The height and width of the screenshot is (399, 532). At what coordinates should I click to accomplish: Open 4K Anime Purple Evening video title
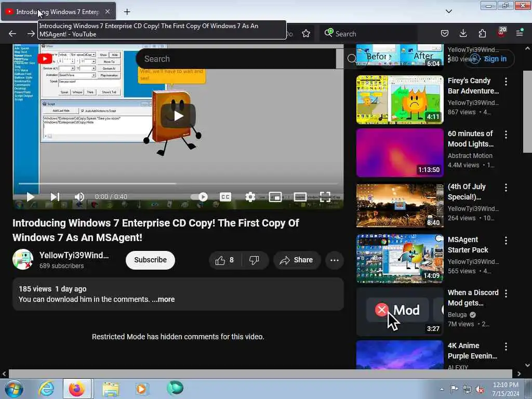point(472,351)
